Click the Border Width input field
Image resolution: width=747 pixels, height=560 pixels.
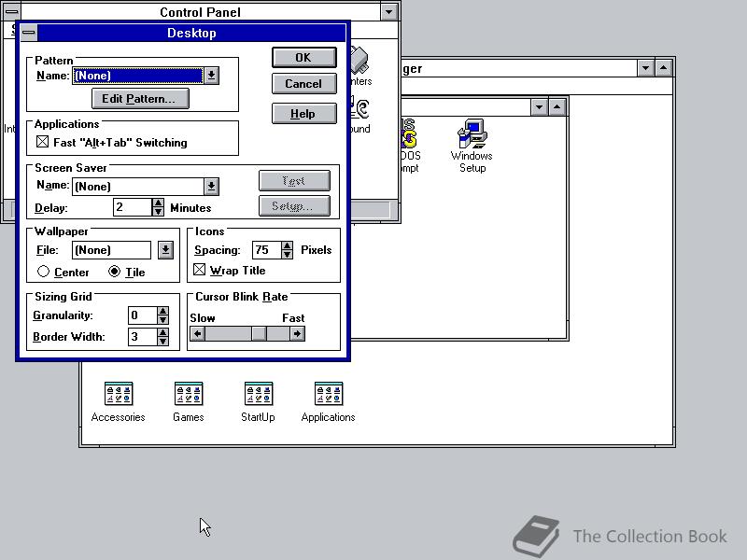tap(143, 337)
